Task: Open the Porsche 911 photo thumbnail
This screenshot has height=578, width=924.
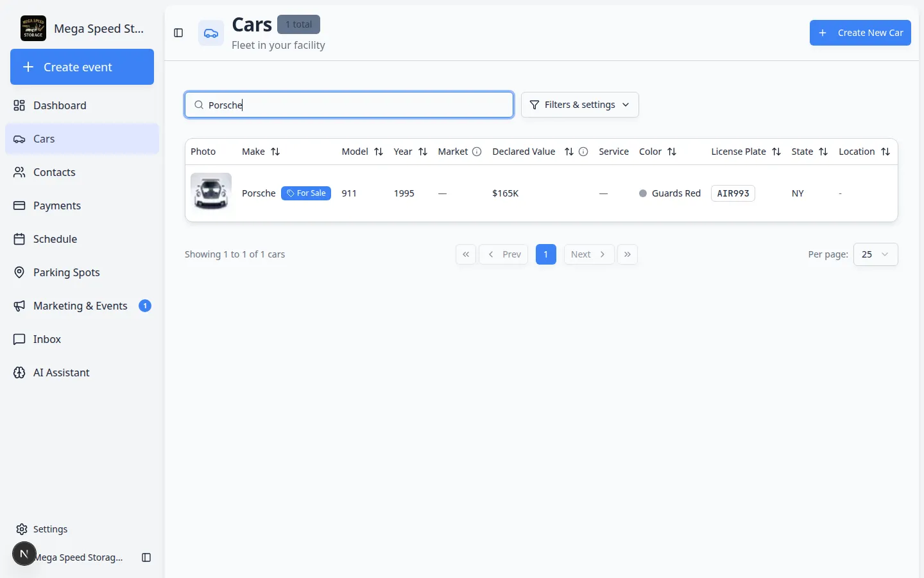Action: click(x=211, y=191)
